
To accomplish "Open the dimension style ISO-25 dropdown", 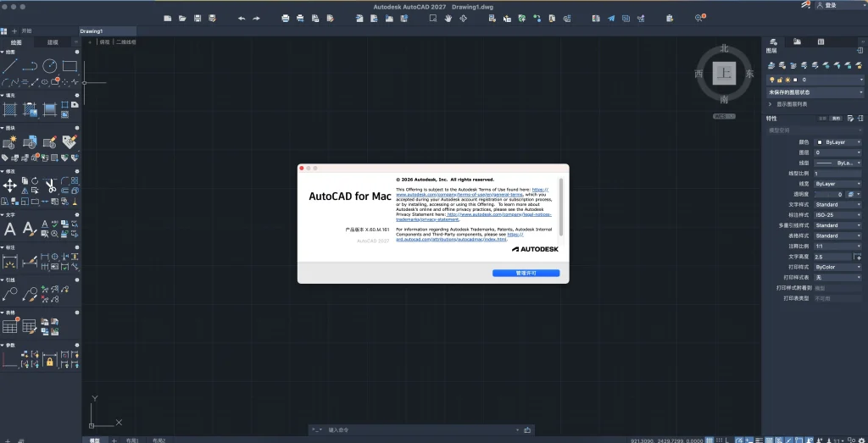I will [838, 214].
